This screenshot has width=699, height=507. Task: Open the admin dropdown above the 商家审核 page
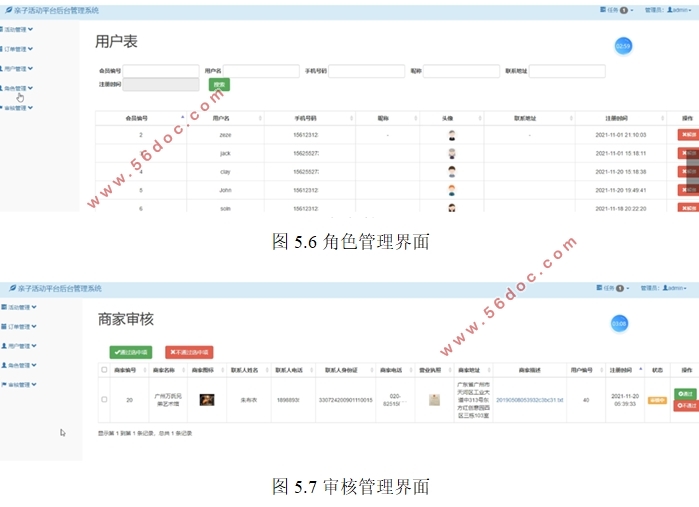pos(677,288)
